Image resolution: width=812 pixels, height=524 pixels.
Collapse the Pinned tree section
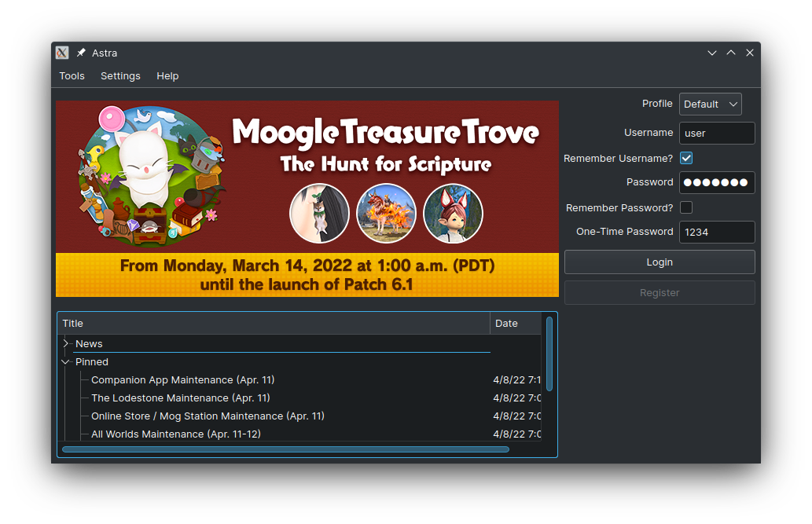66,362
